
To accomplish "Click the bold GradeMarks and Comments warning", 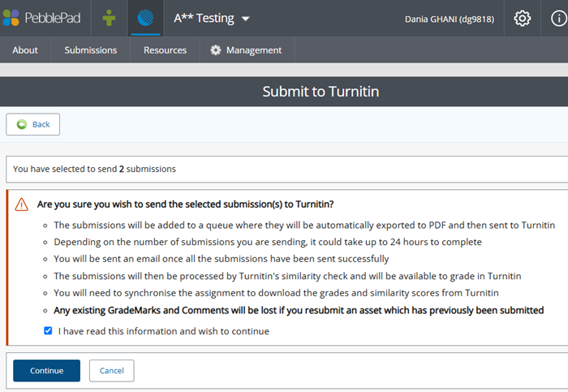I will tap(299, 310).
